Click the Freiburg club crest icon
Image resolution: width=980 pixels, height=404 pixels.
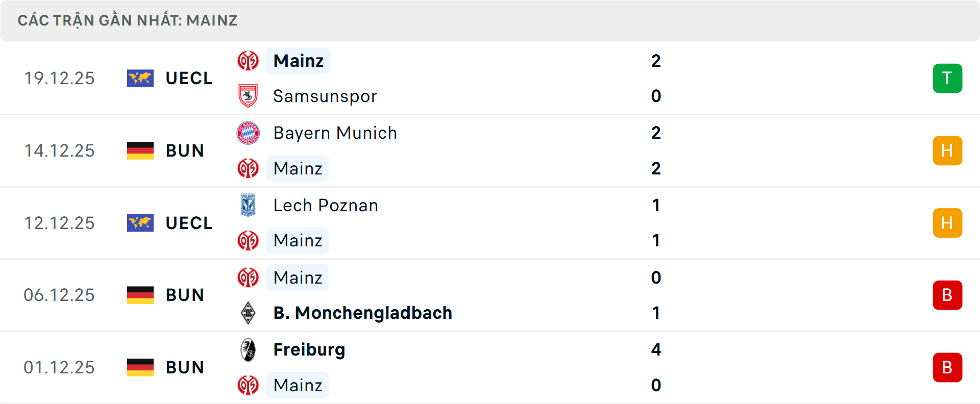248,350
